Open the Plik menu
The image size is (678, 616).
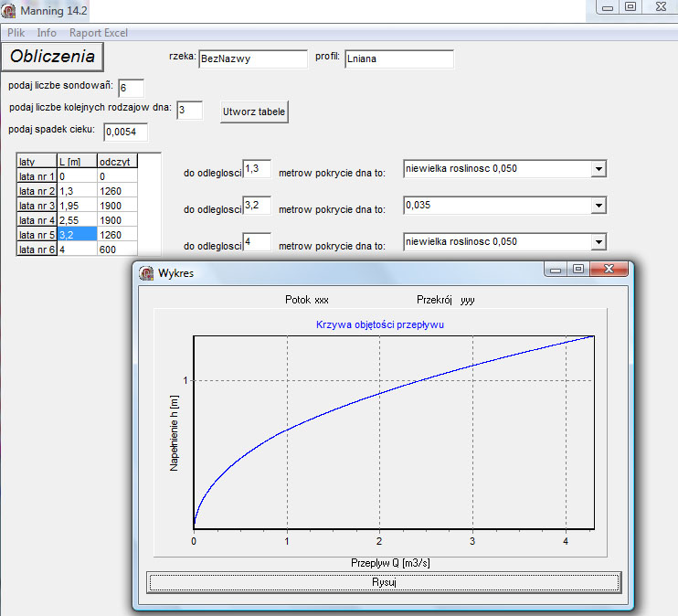tap(16, 33)
